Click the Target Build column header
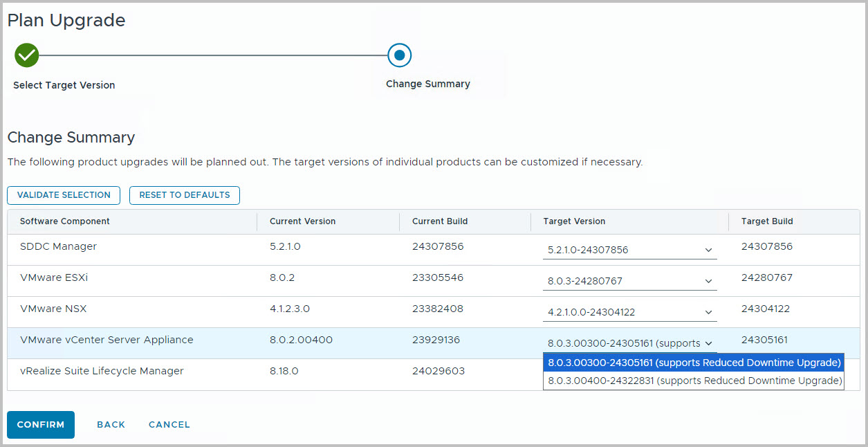The height and width of the screenshot is (447, 868). tap(767, 221)
